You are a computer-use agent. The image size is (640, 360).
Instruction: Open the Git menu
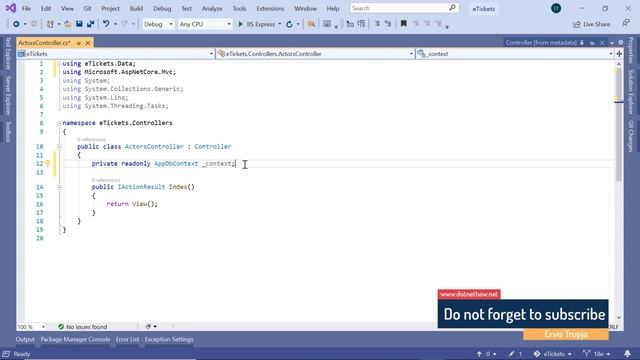pos(87,9)
